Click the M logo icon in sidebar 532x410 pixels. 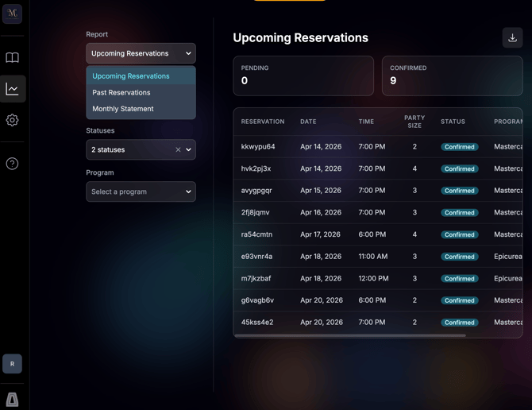[x=12, y=13]
